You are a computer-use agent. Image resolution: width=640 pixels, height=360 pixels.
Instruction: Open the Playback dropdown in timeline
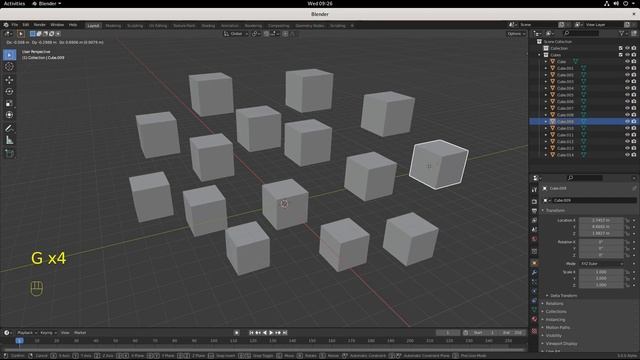click(x=27, y=333)
